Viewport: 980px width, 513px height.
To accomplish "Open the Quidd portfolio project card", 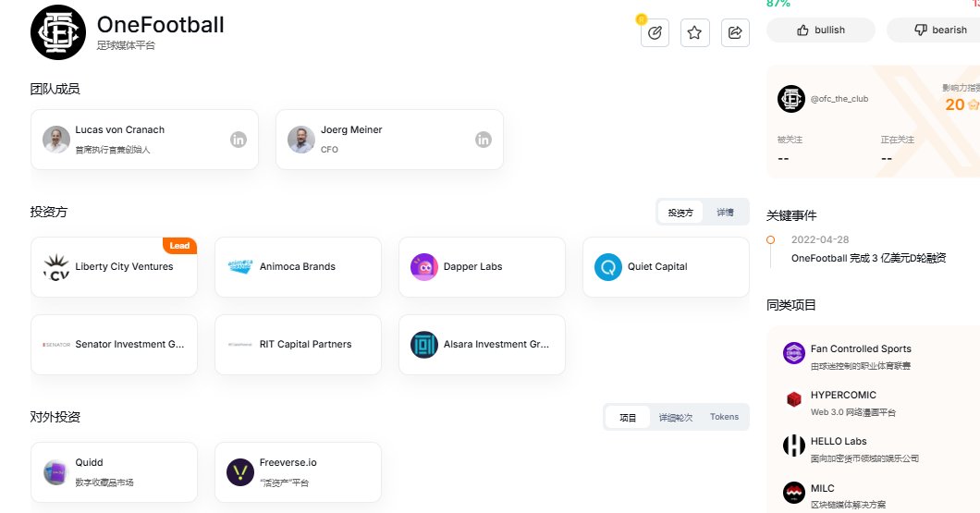I will coord(114,472).
